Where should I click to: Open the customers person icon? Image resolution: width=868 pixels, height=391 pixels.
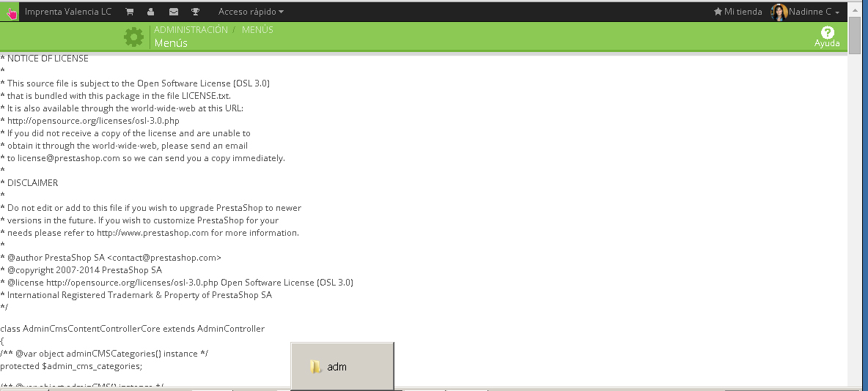(150, 12)
